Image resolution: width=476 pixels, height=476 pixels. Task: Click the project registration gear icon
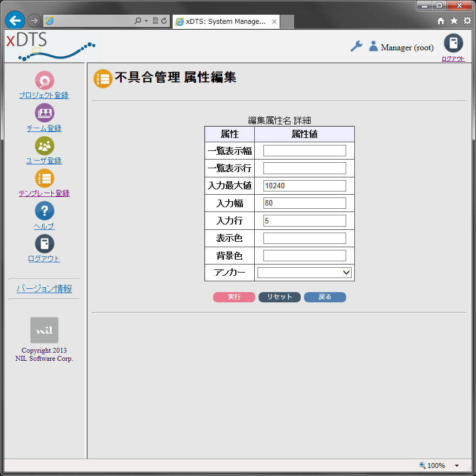44,81
